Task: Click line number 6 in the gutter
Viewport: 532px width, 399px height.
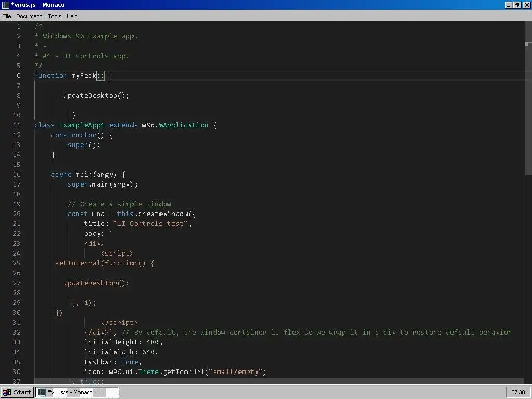Action: 19,76
